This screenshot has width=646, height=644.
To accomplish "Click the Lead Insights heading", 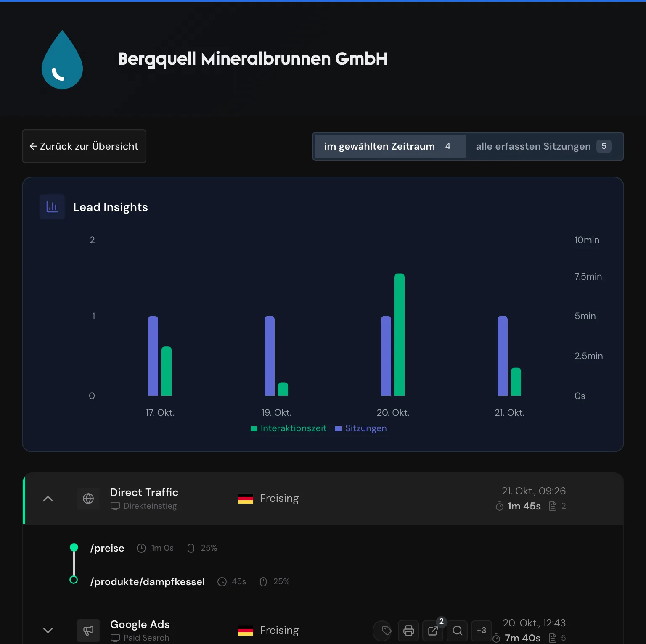I will (x=111, y=207).
